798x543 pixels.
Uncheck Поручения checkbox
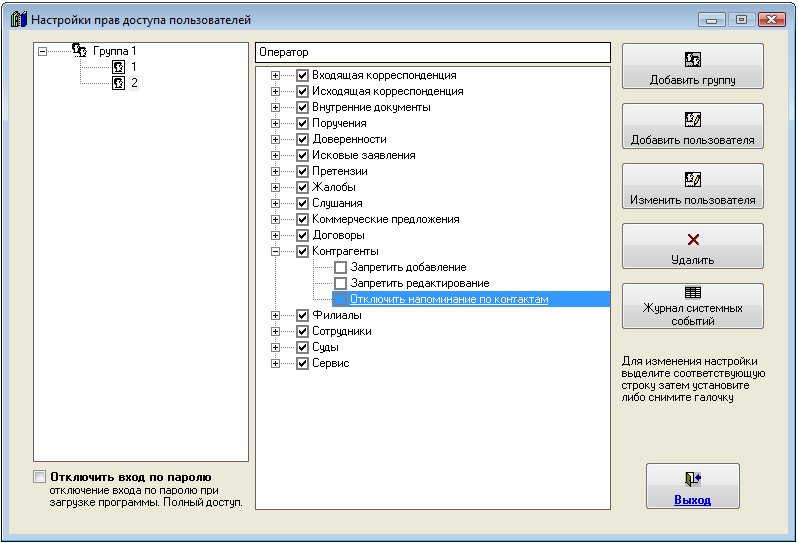click(302, 123)
